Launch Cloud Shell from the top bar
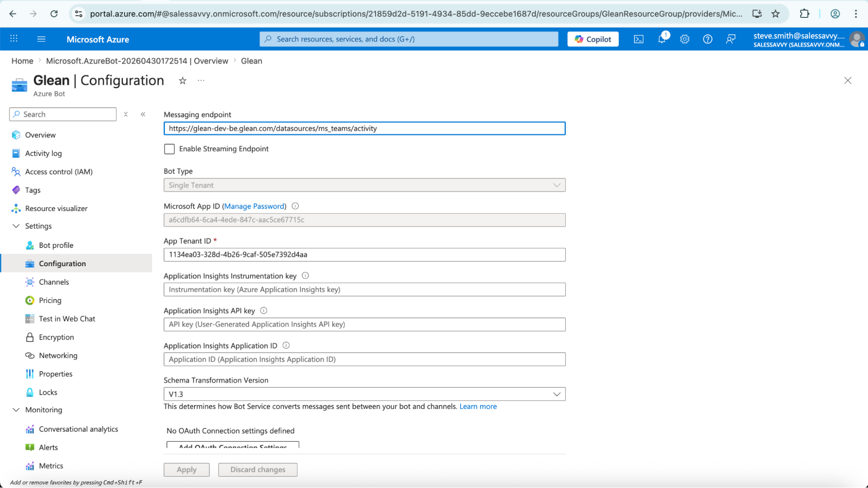Viewport: 868px width, 488px height. click(x=639, y=39)
